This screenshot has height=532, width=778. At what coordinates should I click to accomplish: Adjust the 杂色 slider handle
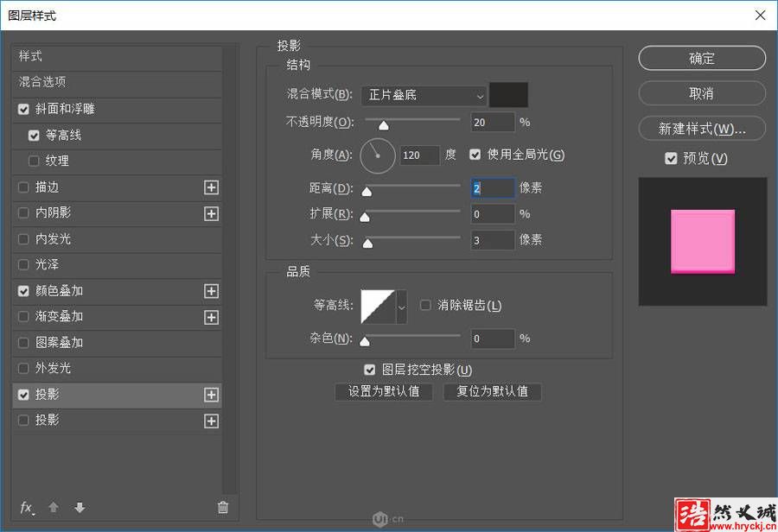point(365,341)
